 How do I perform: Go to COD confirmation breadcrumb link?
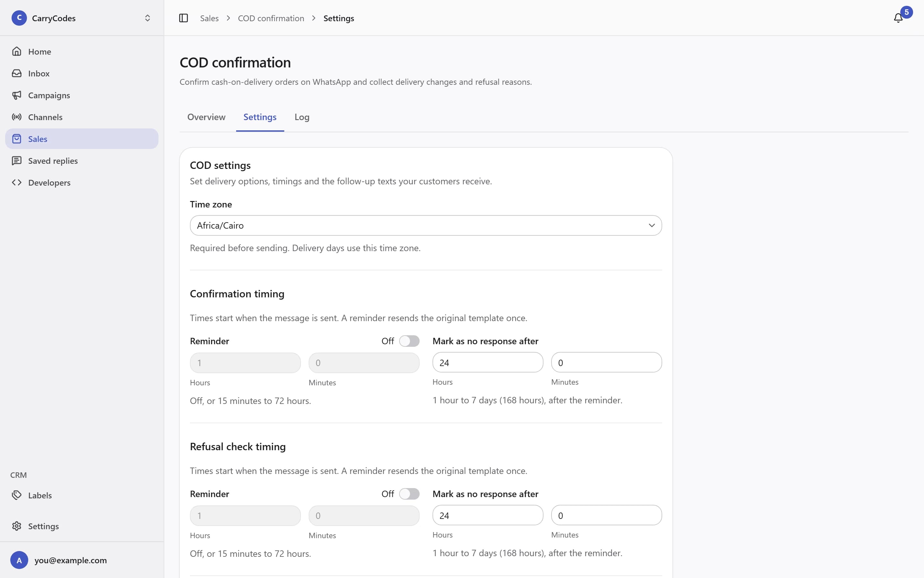pos(271,18)
